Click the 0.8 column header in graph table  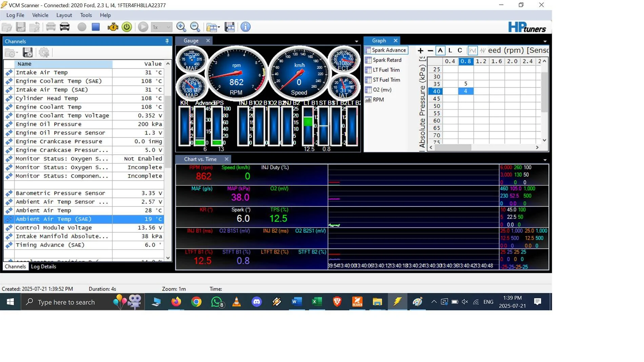click(x=466, y=61)
